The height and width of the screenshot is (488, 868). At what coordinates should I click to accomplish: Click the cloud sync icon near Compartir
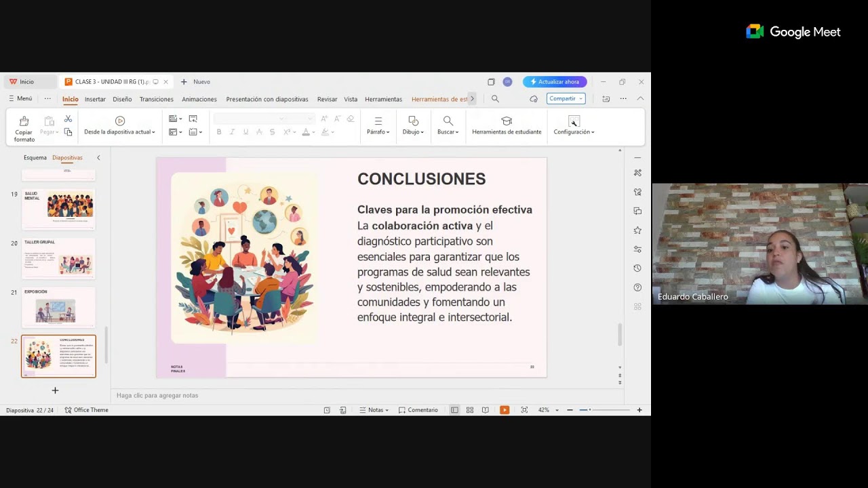(x=534, y=99)
